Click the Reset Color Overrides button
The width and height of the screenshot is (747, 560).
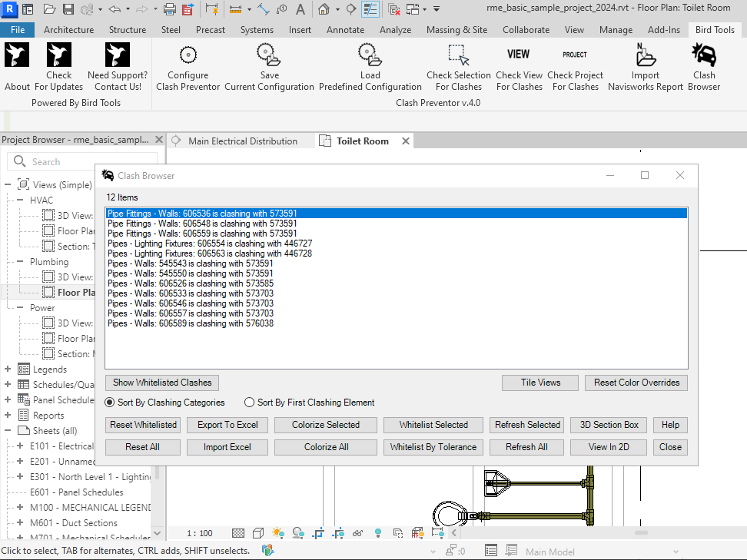pos(636,383)
